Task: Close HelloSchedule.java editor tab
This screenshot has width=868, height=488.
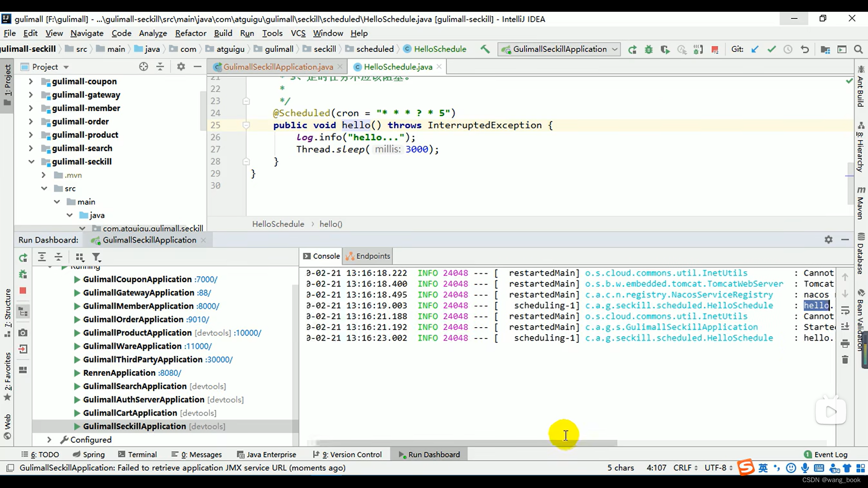Action: tap(439, 66)
